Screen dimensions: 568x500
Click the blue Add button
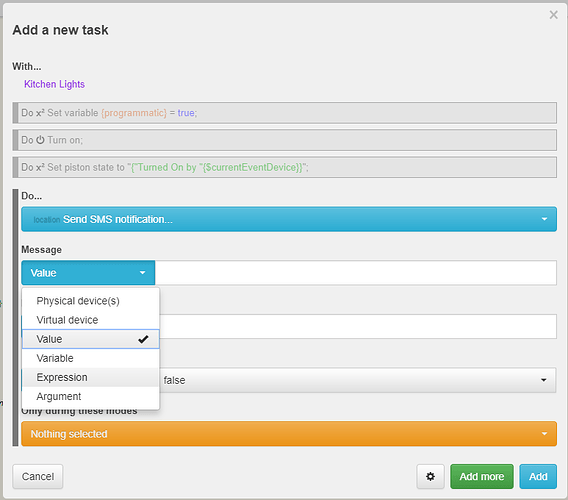coord(538,476)
